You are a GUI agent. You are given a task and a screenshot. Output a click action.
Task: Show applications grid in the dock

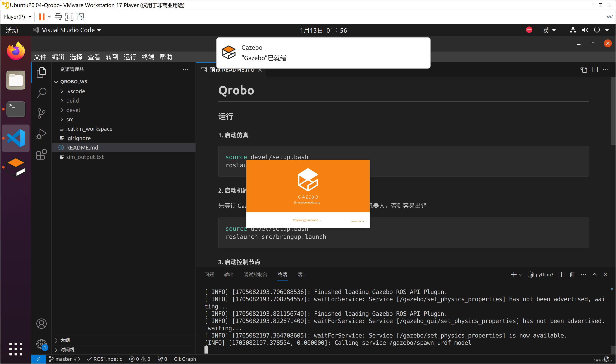(16, 349)
